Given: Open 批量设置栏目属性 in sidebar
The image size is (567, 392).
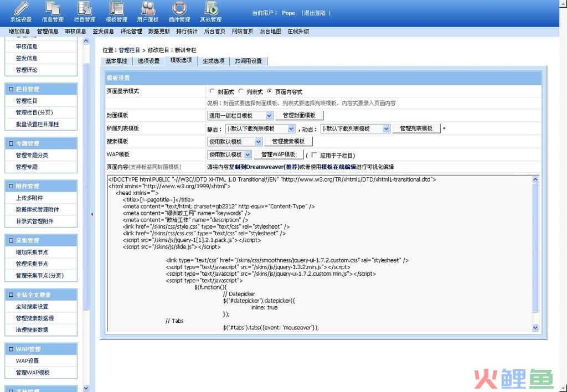Looking at the screenshot, I should tap(37, 124).
